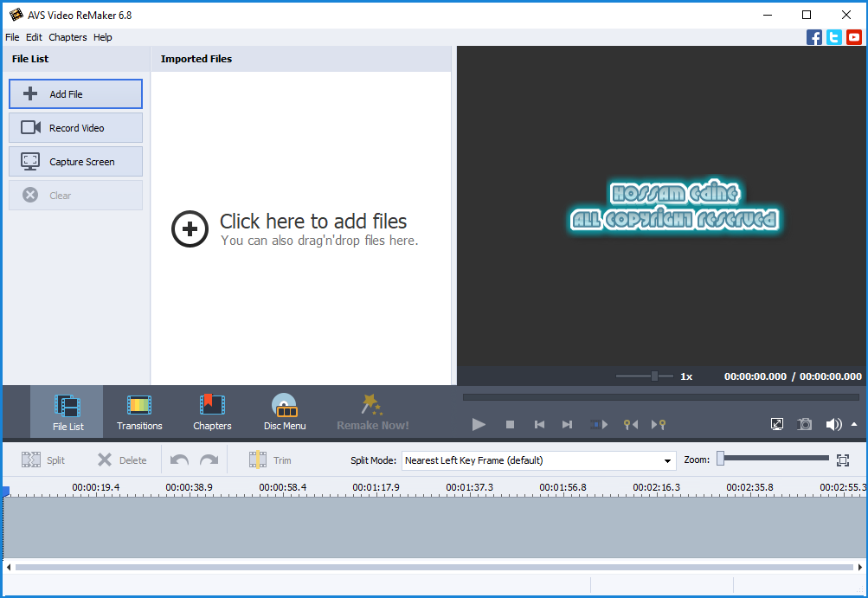Click the timeline scrollbar left arrow
The width and height of the screenshot is (868, 598).
pos(9,567)
